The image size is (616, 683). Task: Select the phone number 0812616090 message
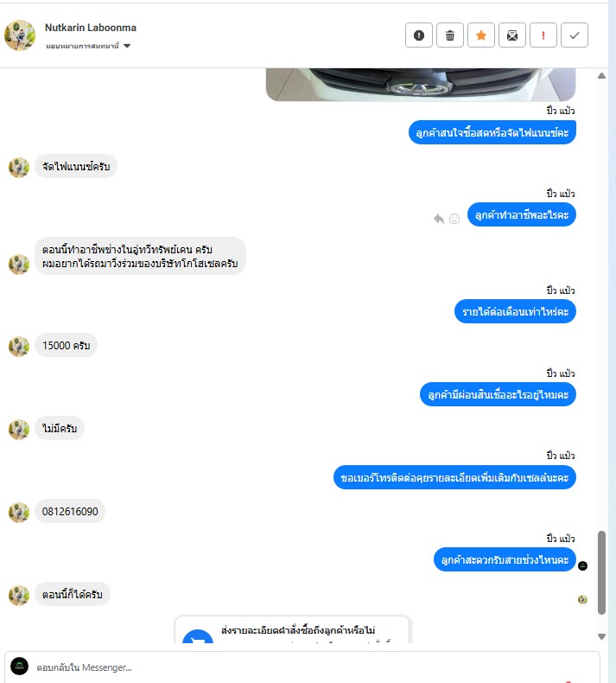coord(70,511)
